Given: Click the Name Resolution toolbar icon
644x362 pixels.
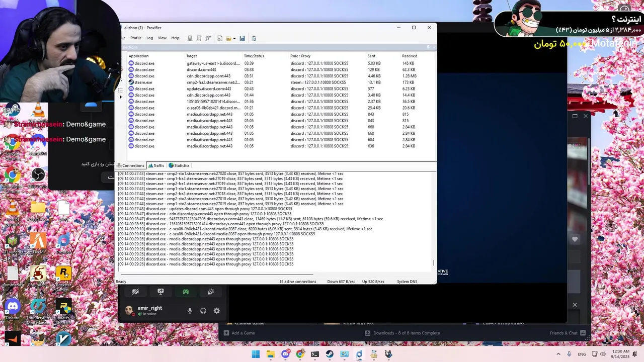Looking at the screenshot, I should click(208, 38).
